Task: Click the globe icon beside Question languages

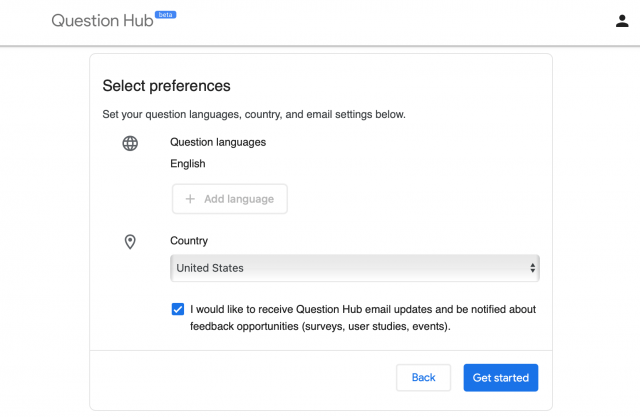Action: (x=130, y=143)
